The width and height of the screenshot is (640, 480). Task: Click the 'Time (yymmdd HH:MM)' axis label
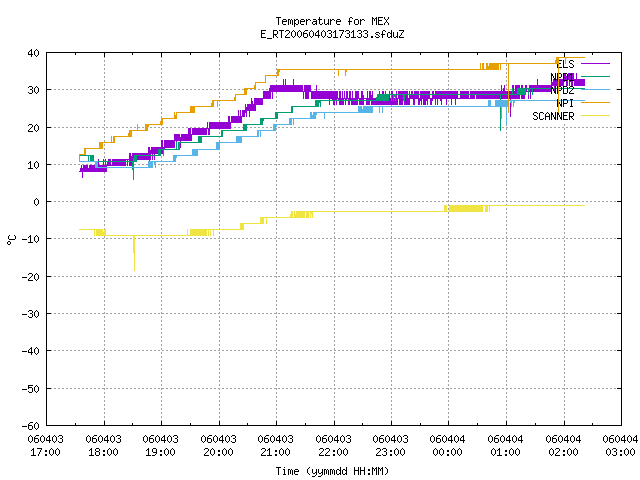click(332, 471)
